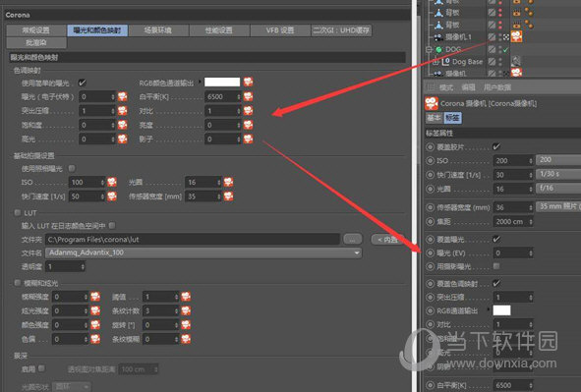Click white RGB颜色通道输出 color swatch
The height and width of the screenshot is (392, 581).
(222, 82)
